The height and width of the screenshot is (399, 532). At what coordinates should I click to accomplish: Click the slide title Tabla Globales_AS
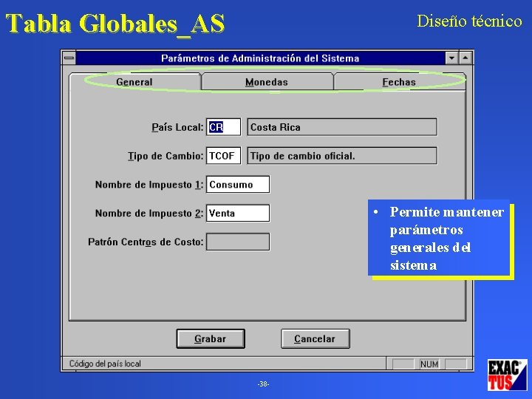pos(115,24)
